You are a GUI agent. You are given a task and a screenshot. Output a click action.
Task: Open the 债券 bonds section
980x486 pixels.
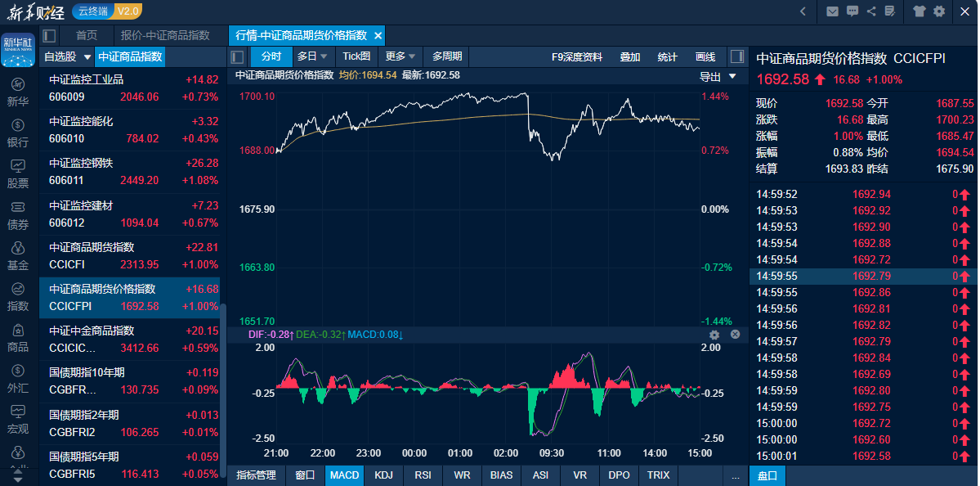(18, 215)
